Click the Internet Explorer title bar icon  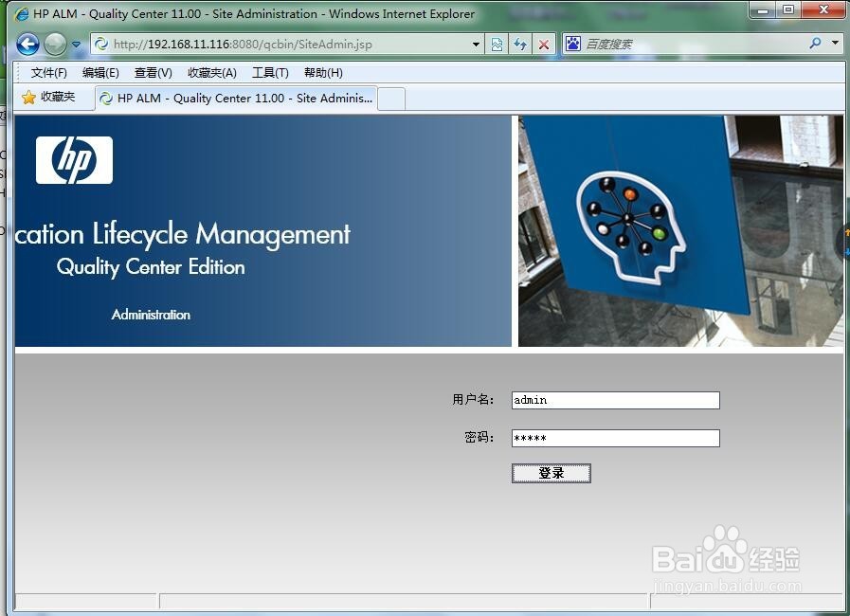click(22, 14)
